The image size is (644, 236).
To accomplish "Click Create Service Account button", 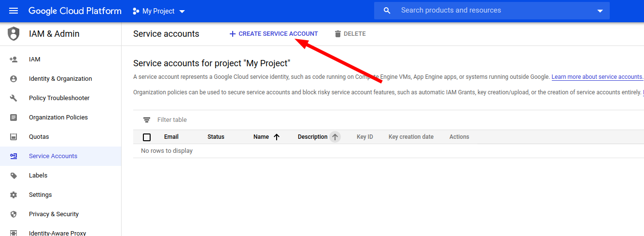I will coord(274,34).
